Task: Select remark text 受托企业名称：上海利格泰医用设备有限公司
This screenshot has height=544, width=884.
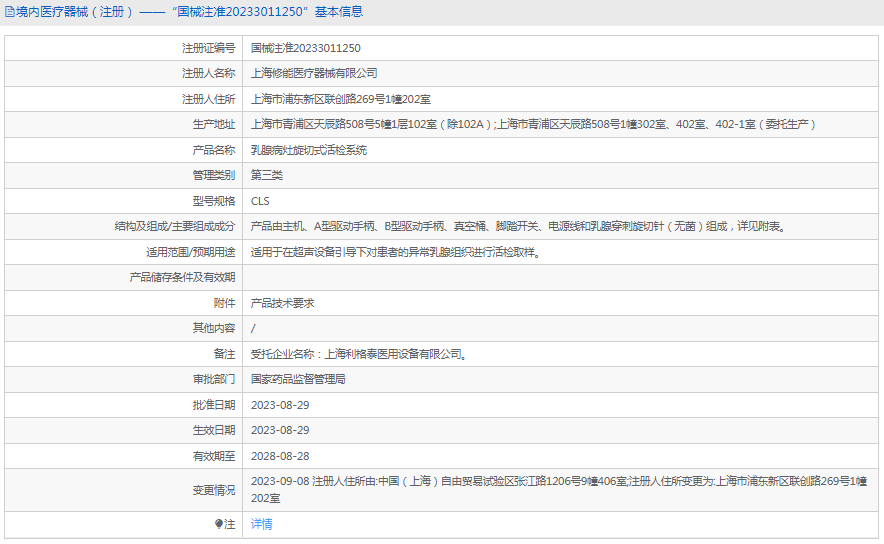Action: coord(359,354)
